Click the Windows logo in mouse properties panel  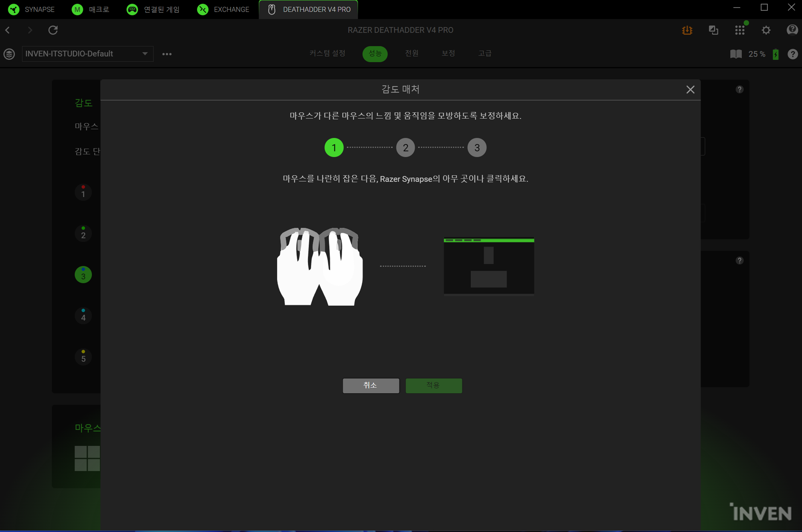tap(87, 458)
